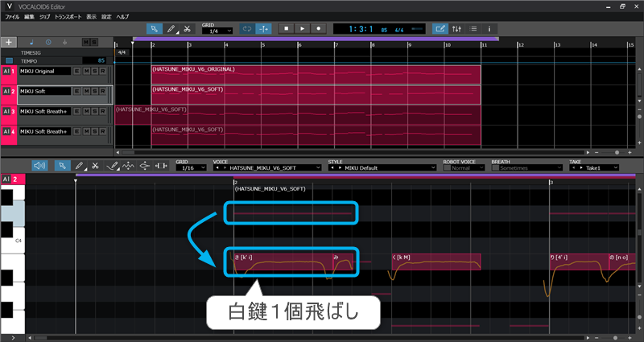Viewport: 644px width, 342px height.
Task: Switch to the next style with the right arrow
Action: 340,168
